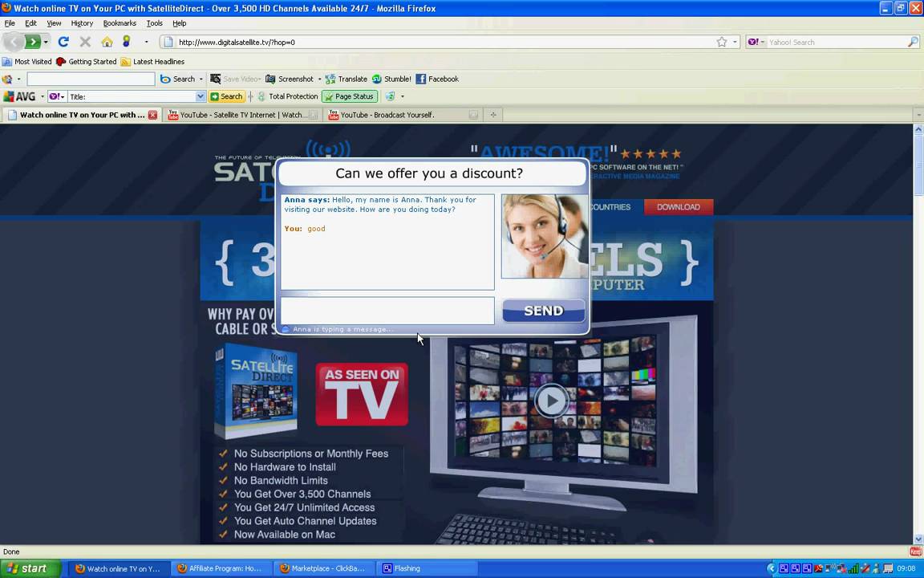Open the Edit menu
This screenshot has width=924, height=578.
[x=30, y=23]
